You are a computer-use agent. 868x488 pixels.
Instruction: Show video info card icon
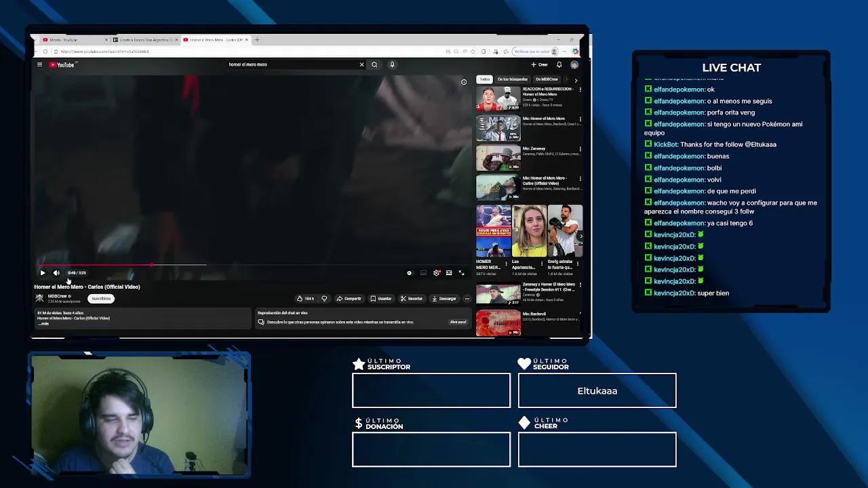point(464,82)
